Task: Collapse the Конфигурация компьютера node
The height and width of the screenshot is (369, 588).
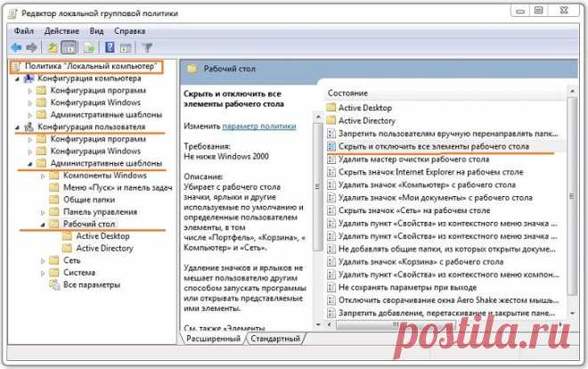Action: click(17, 78)
